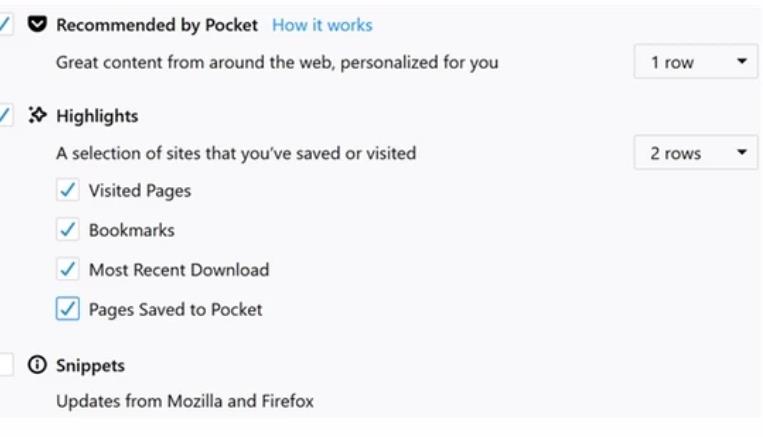Click the Highlights sparkle icon
Viewport: 763px width, 437px height.
38,116
